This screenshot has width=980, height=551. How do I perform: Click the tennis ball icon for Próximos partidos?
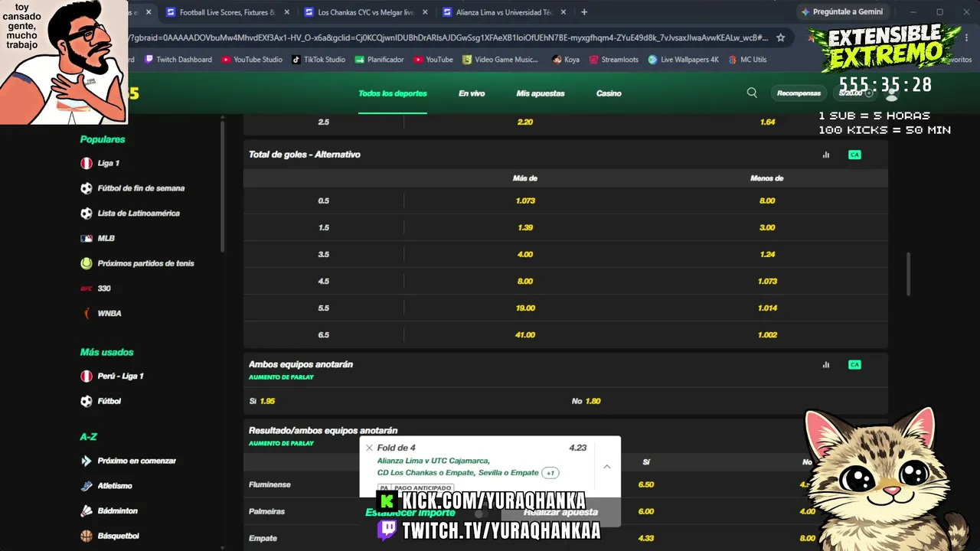(x=87, y=263)
